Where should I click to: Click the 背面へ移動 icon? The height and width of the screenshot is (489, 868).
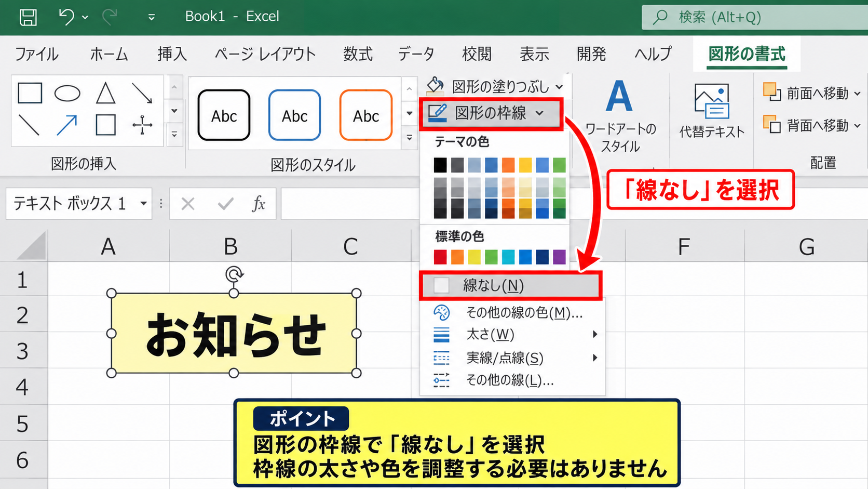tap(772, 124)
